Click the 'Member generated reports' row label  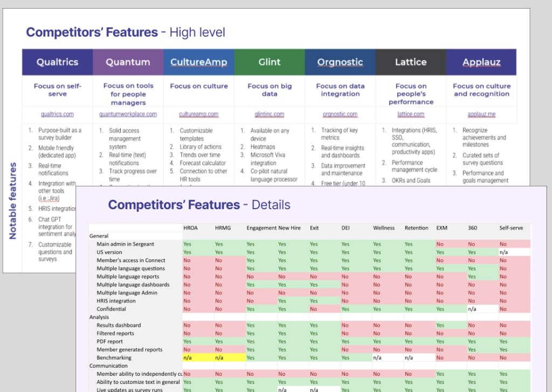(129, 349)
